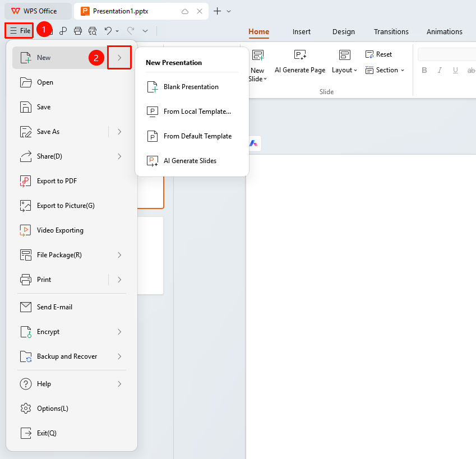Click the Export to PDF icon entry

pyautogui.click(x=25, y=181)
